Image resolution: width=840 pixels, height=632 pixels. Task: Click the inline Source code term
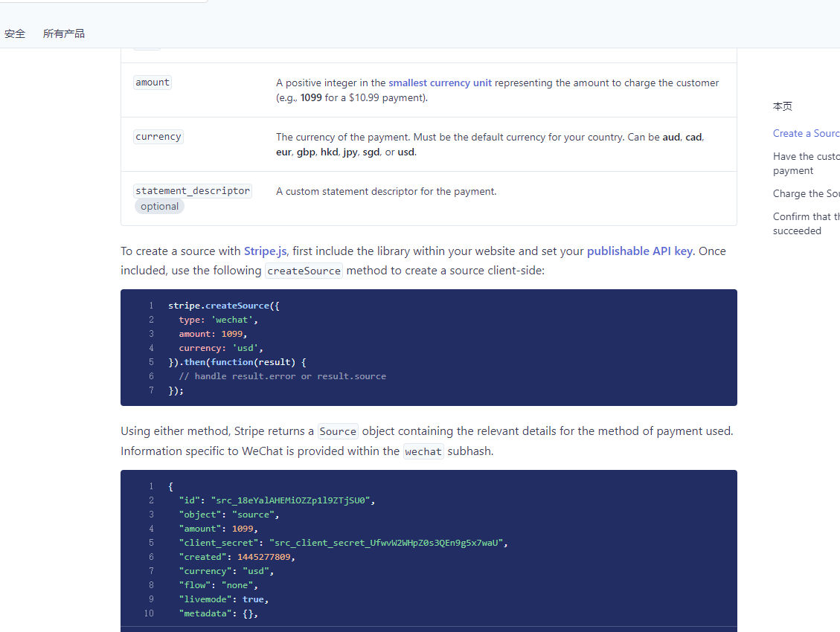(338, 431)
